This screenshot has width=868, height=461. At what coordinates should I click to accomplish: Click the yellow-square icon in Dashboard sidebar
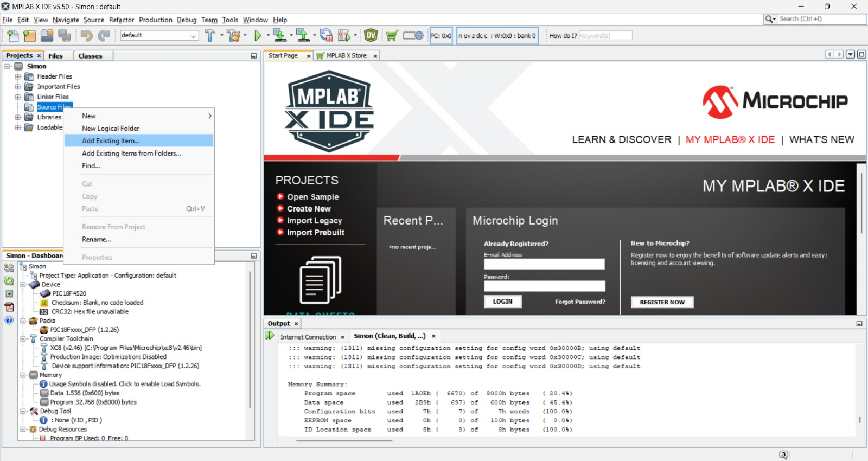click(9, 293)
